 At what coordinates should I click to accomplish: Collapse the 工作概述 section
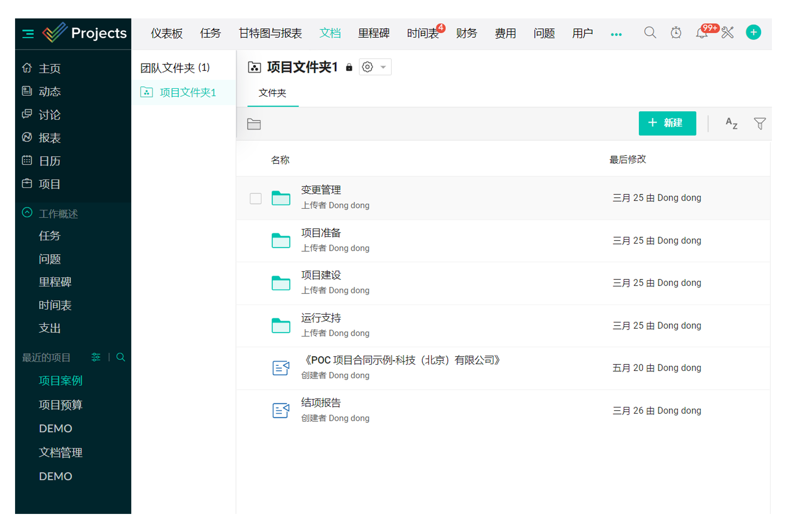[27, 213]
